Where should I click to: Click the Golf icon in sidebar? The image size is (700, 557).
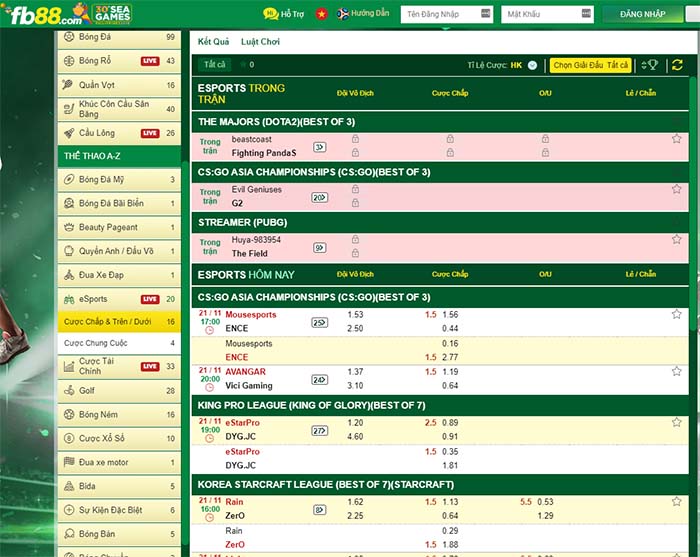point(69,391)
